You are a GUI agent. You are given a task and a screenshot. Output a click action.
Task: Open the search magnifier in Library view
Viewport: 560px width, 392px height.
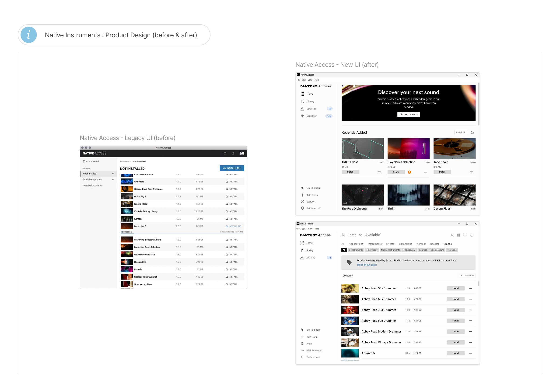coord(452,235)
